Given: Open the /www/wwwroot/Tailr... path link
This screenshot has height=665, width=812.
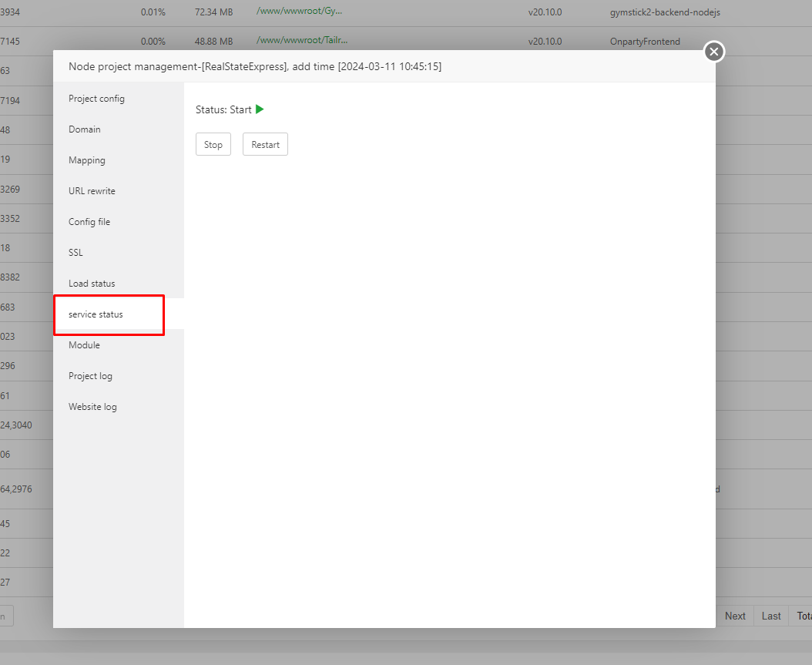Looking at the screenshot, I should pos(302,40).
